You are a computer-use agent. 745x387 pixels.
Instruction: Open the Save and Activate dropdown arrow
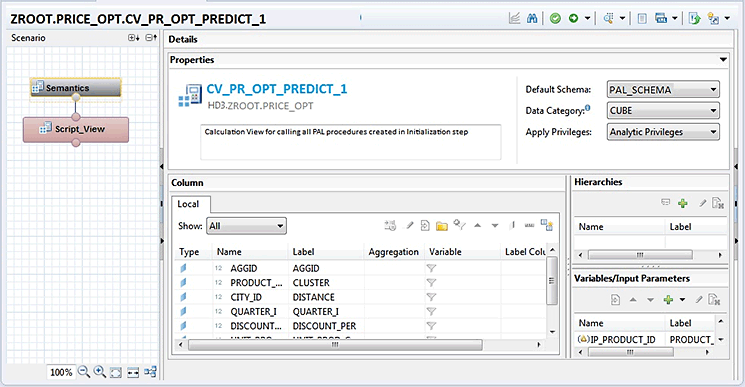587,19
